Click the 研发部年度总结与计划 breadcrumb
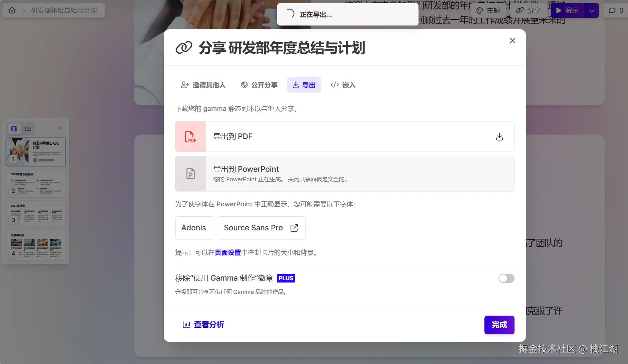Viewport: 628px width, 364px height. coord(64,10)
